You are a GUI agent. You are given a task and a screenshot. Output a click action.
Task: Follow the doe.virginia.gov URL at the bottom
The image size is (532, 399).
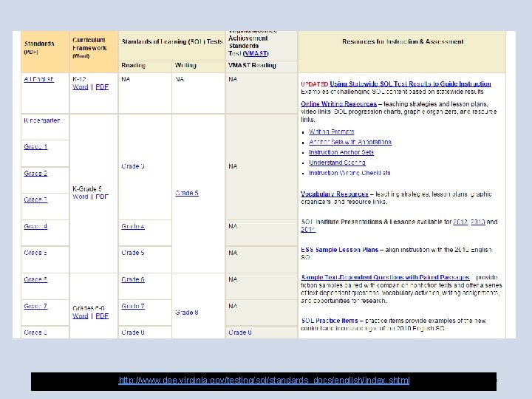click(x=264, y=380)
